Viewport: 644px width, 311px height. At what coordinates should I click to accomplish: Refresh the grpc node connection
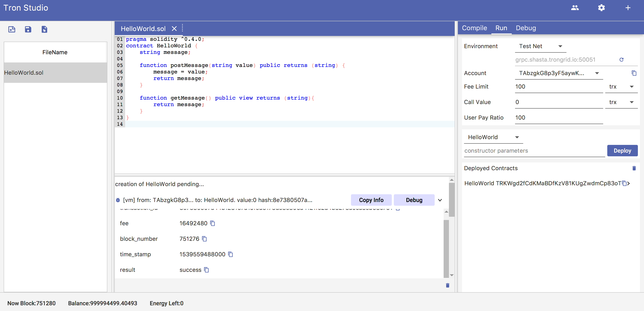click(621, 60)
